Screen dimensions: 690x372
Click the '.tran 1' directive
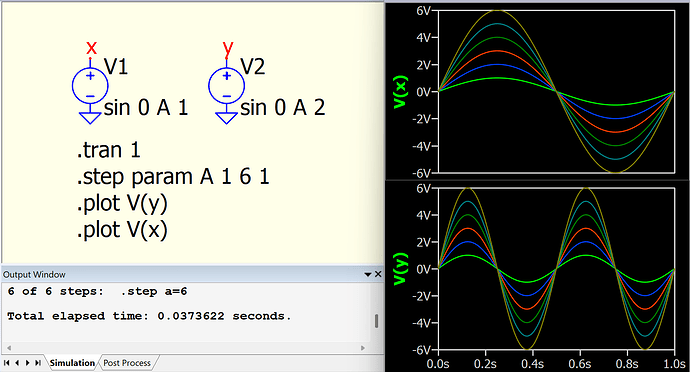tap(109, 150)
